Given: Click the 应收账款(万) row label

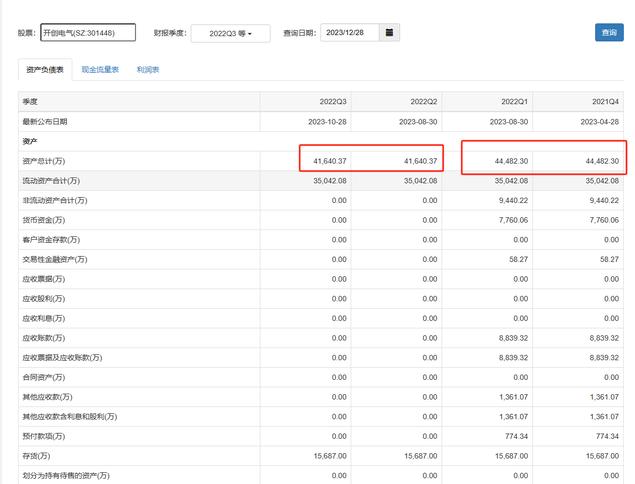Looking at the screenshot, I should [44, 337].
